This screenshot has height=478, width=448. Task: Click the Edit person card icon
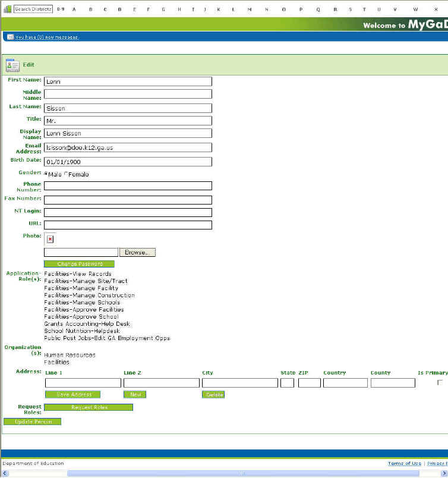click(12, 65)
